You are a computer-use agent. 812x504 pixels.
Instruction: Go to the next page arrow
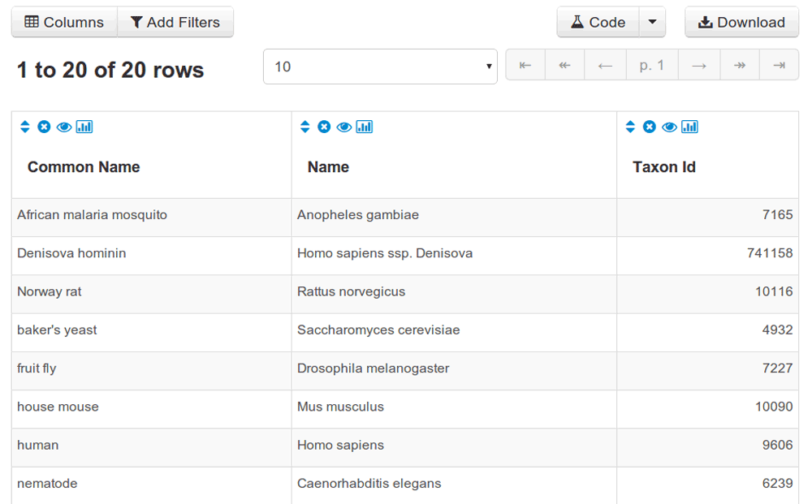click(x=698, y=65)
